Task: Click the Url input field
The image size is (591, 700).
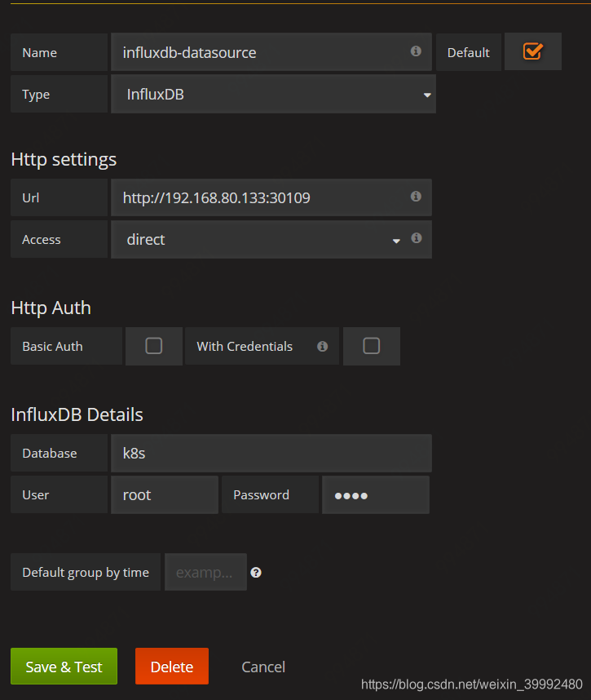Action: 271,197
